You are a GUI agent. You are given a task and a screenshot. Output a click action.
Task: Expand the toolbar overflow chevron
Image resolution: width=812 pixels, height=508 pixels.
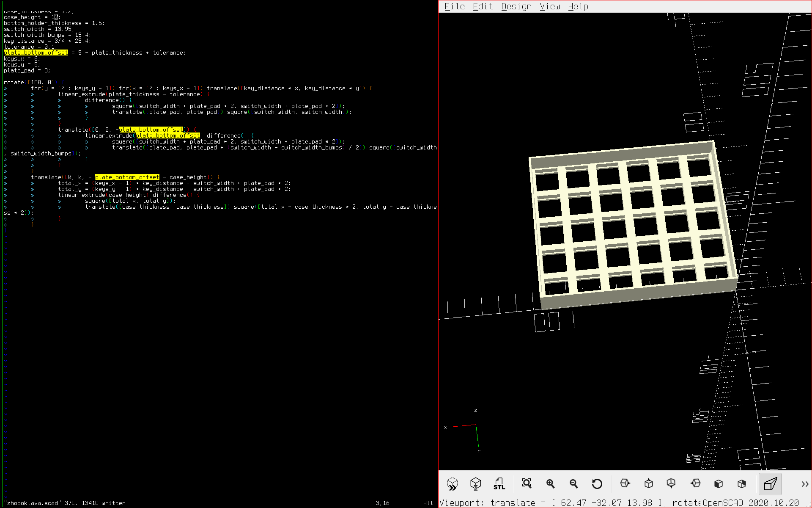pyautogui.click(x=804, y=483)
